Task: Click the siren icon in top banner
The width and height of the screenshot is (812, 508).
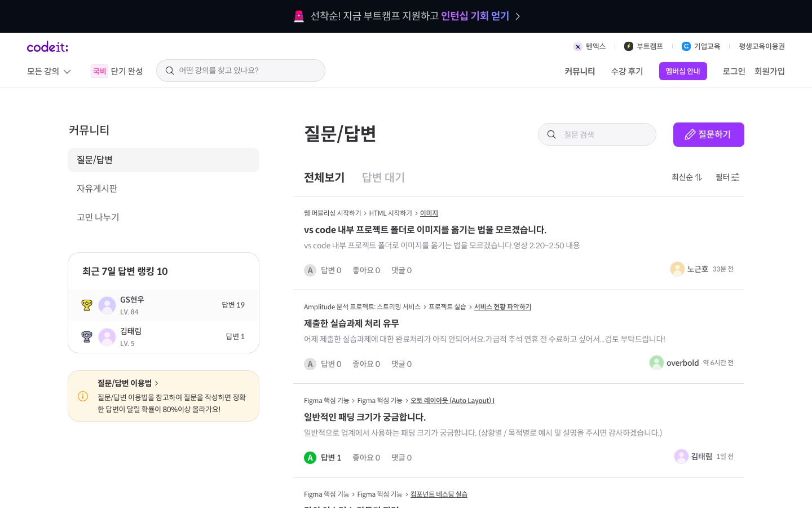Action: (x=299, y=16)
